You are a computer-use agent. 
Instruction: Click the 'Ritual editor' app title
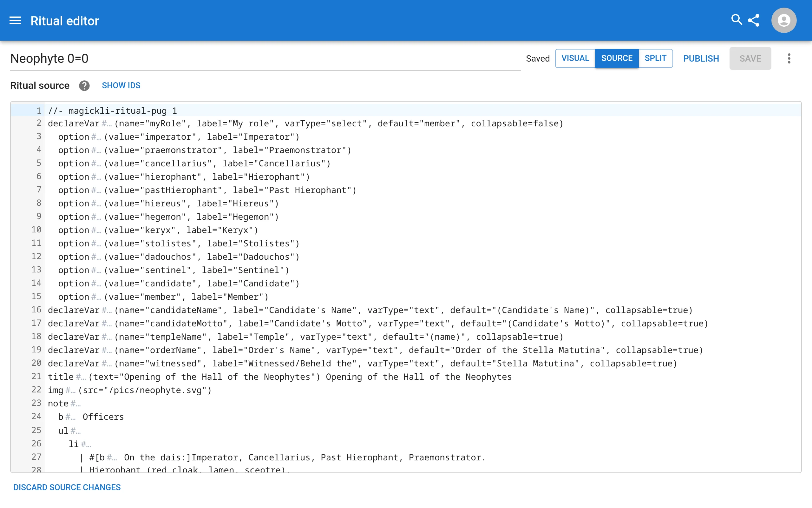[x=65, y=21]
